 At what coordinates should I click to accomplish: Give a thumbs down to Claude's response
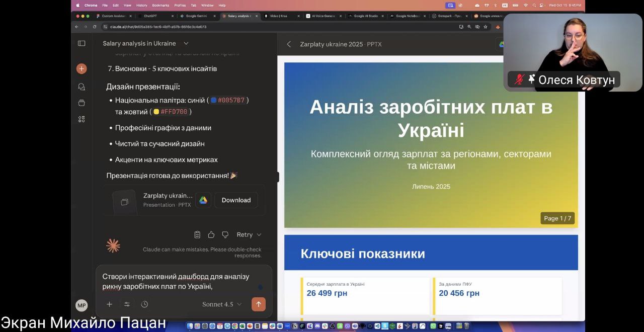click(x=225, y=234)
